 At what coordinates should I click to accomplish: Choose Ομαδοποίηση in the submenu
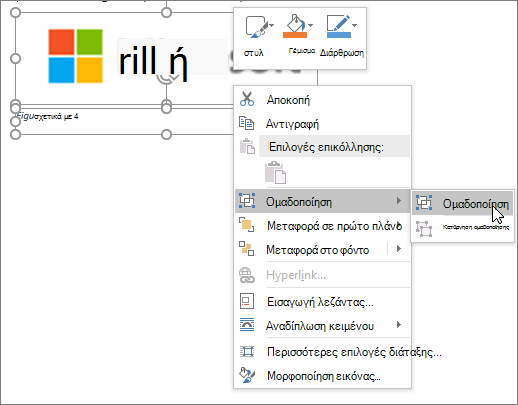(x=462, y=203)
